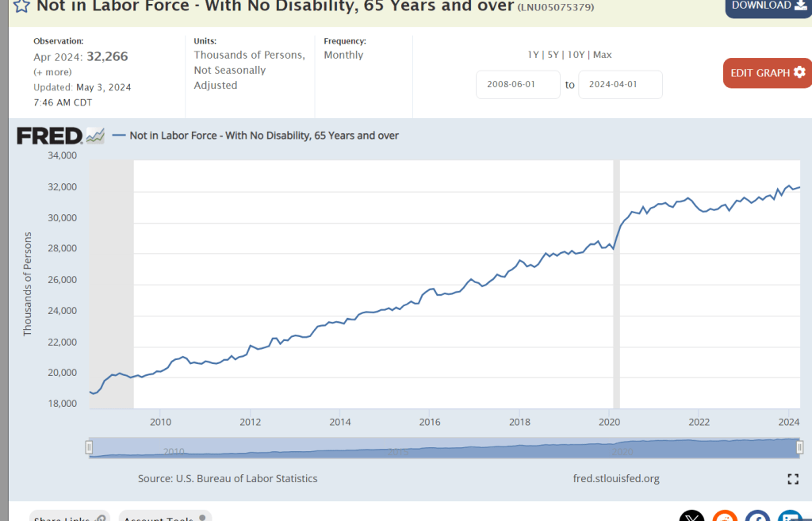812x521 pixels.
Task: Select the 5Y time range
Action: click(x=553, y=55)
